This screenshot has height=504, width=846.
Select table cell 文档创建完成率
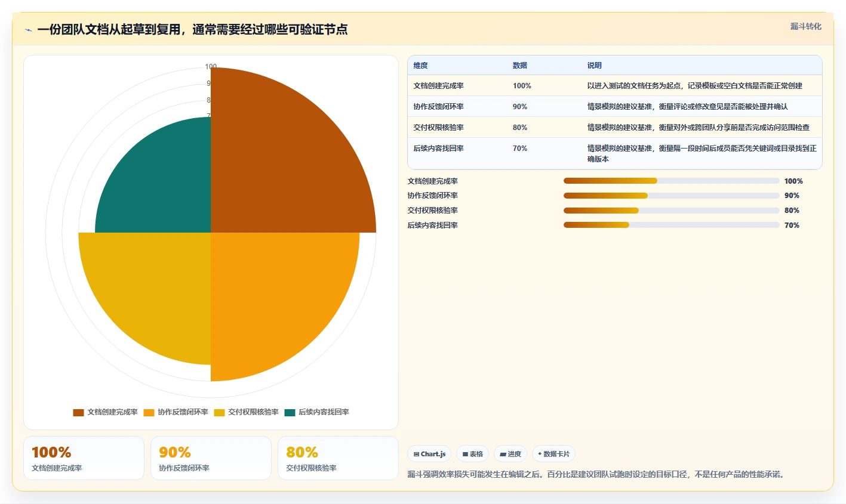point(438,86)
